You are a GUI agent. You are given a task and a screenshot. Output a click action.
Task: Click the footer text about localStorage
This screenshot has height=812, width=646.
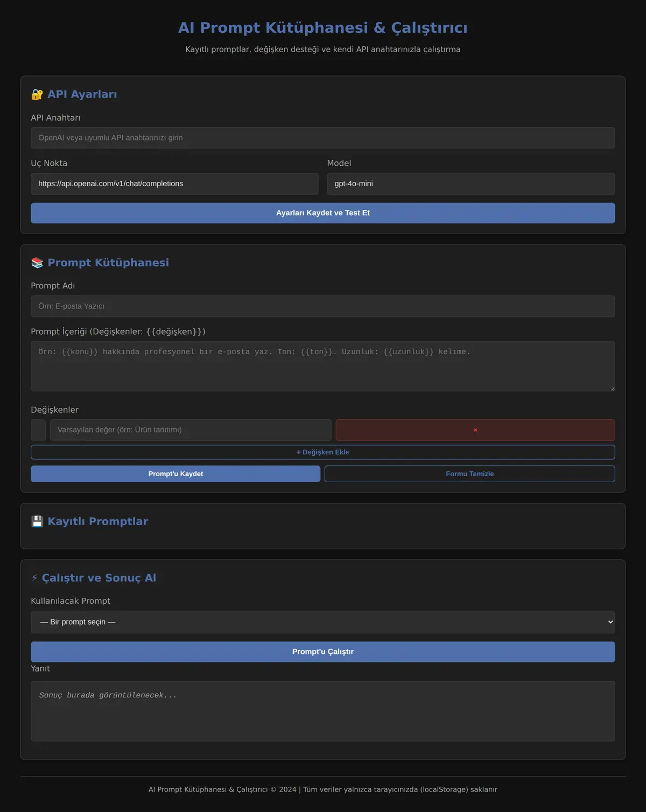tap(323, 789)
